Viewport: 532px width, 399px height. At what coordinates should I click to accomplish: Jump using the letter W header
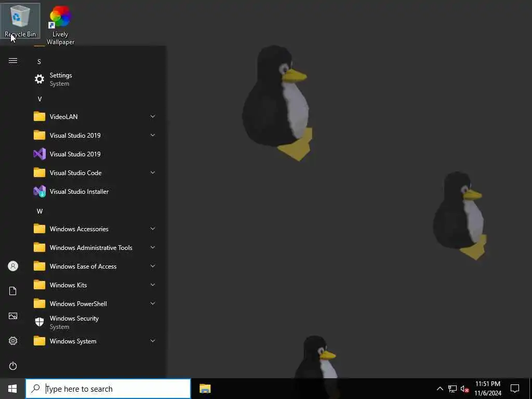(39, 211)
